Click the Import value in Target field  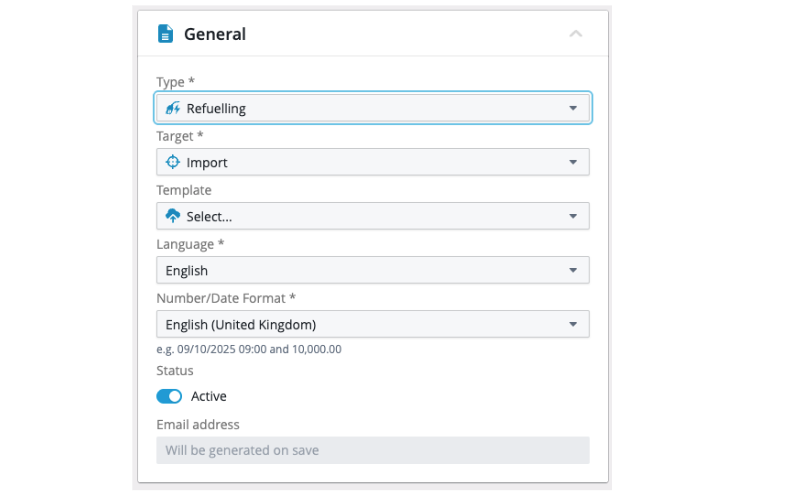coord(207,162)
